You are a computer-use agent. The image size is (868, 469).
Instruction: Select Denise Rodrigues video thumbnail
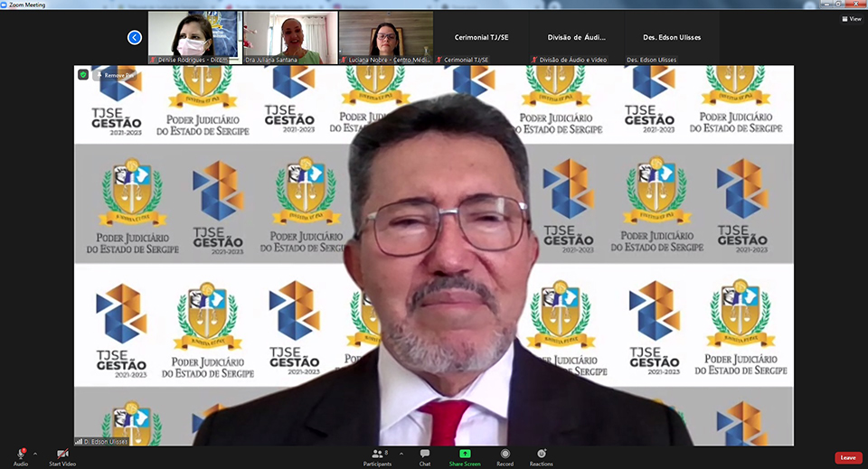[193, 37]
